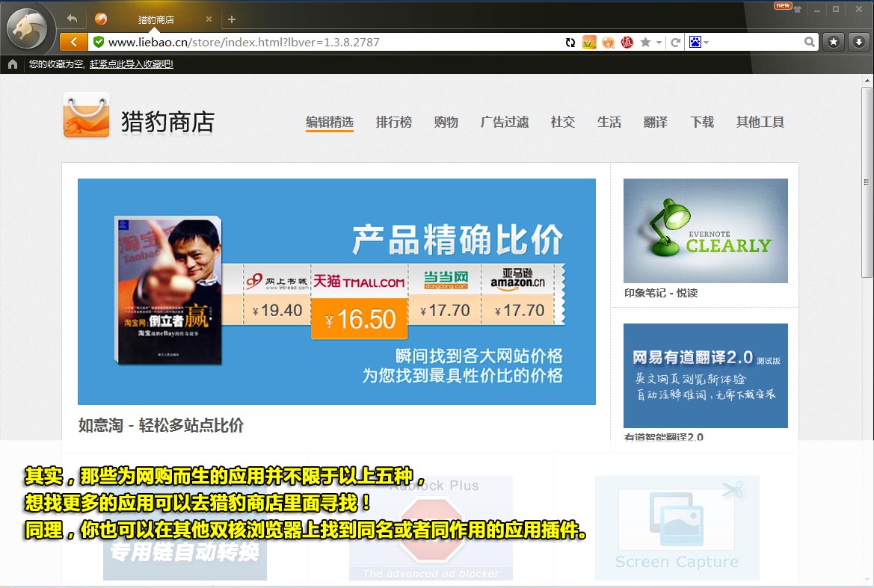Click the home icon on bookmarks bar

point(13,64)
